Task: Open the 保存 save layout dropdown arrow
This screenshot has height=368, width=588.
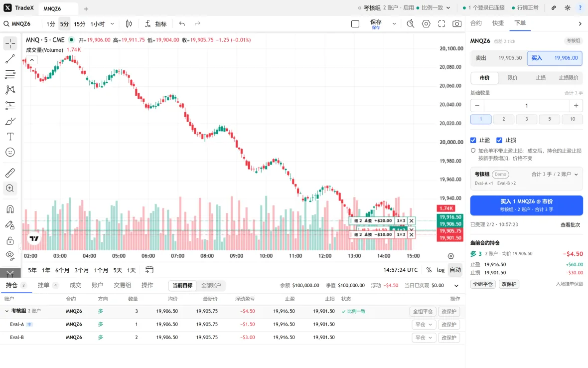Action: pos(394,24)
